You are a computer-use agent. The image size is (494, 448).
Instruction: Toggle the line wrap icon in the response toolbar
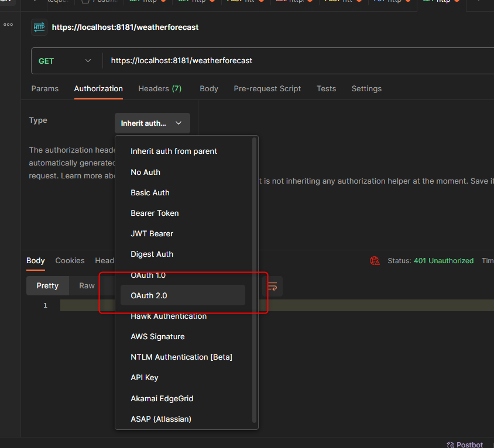tap(272, 286)
